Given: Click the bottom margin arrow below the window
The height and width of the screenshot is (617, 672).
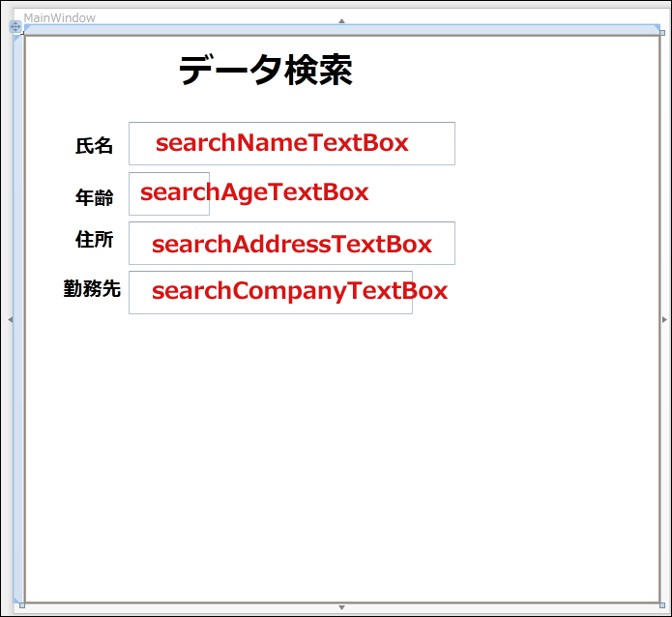Looking at the screenshot, I should [x=341, y=607].
